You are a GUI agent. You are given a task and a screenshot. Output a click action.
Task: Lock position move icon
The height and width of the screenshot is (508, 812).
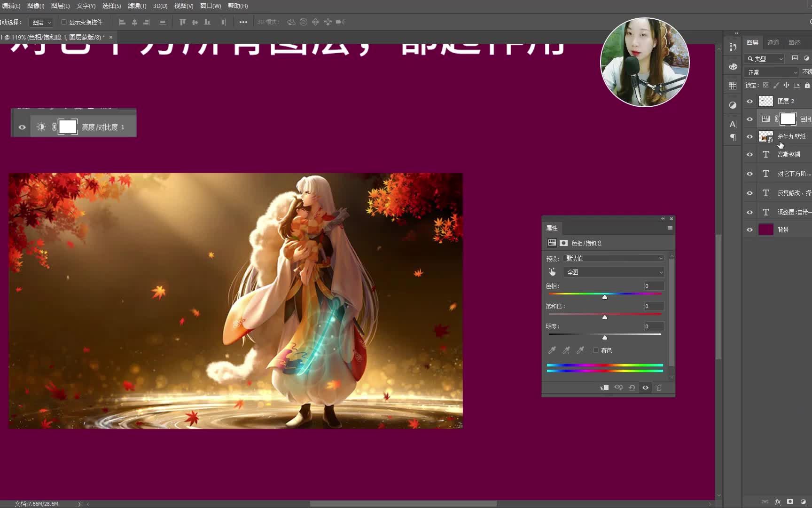point(786,85)
